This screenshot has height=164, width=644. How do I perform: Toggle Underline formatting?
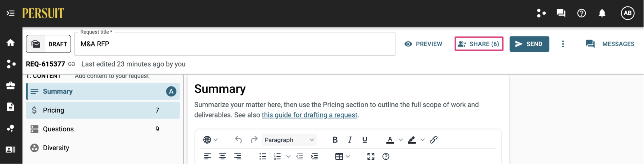(x=365, y=140)
